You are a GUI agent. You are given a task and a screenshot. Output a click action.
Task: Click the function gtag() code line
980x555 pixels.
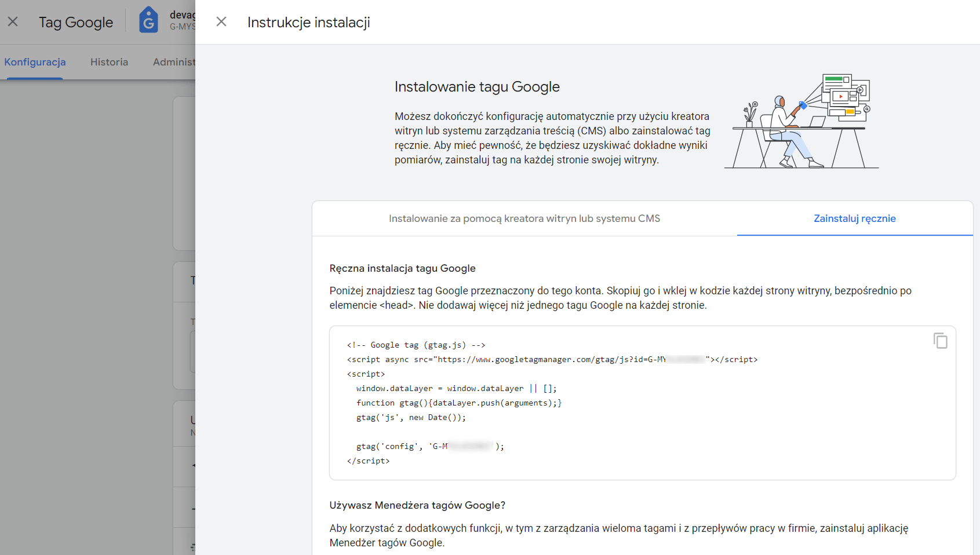[459, 403]
